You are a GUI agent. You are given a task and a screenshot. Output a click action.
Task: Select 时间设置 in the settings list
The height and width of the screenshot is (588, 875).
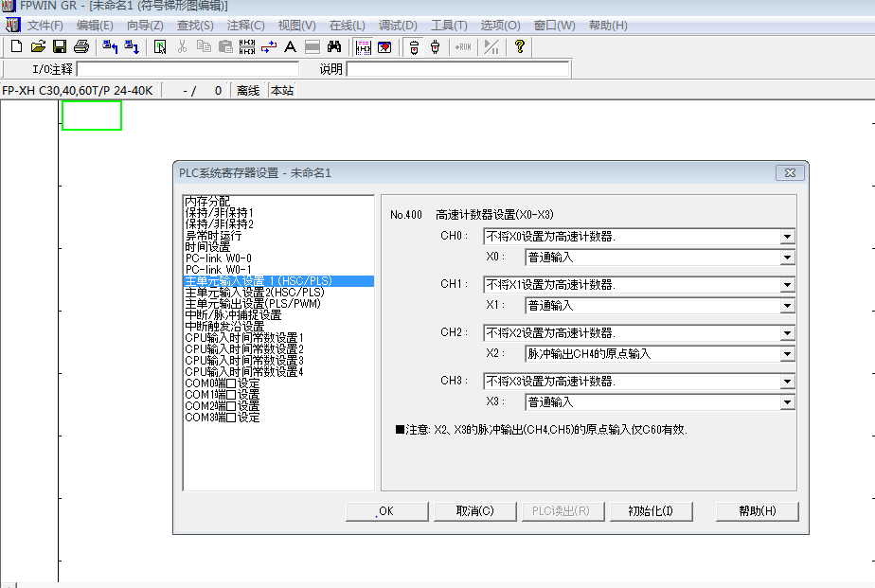pyautogui.click(x=207, y=246)
